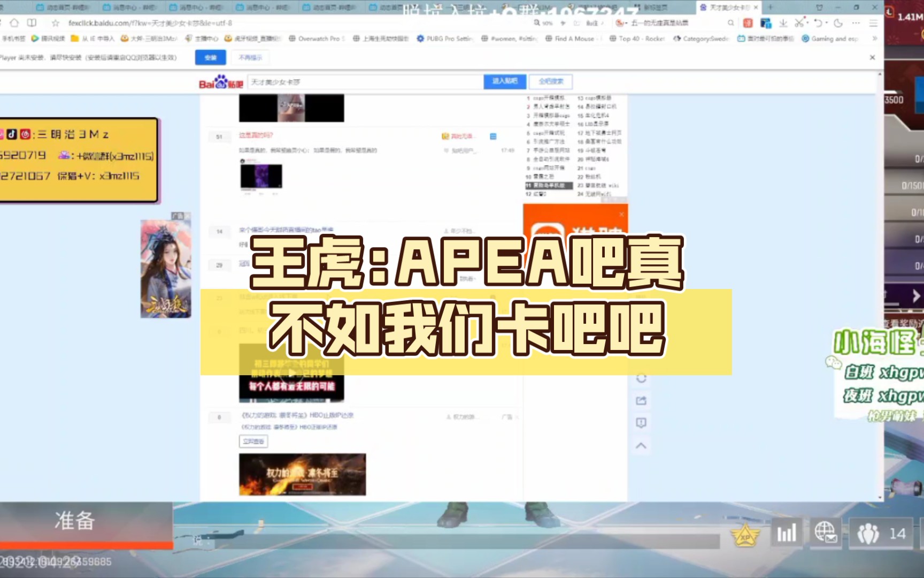924x578 pixels.
Task: Bookmark page with the star icon
Action: coord(55,23)
